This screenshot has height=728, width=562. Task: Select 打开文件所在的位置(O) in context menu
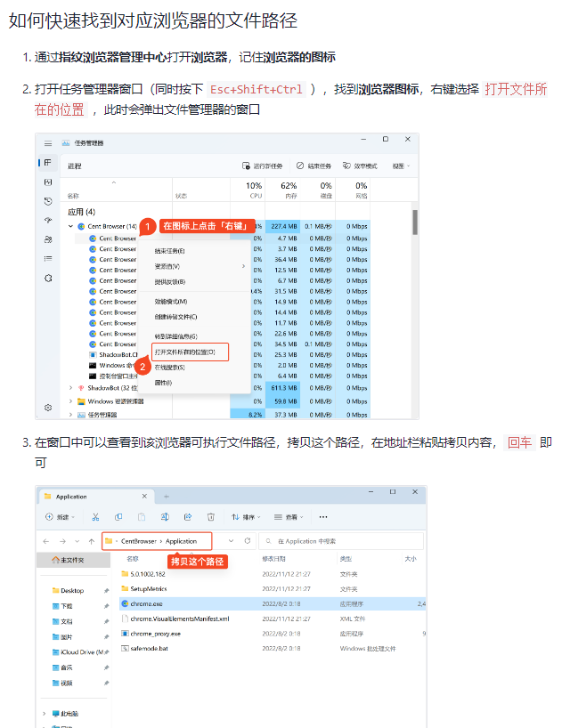pyautogui.click(x=185, y=352)
